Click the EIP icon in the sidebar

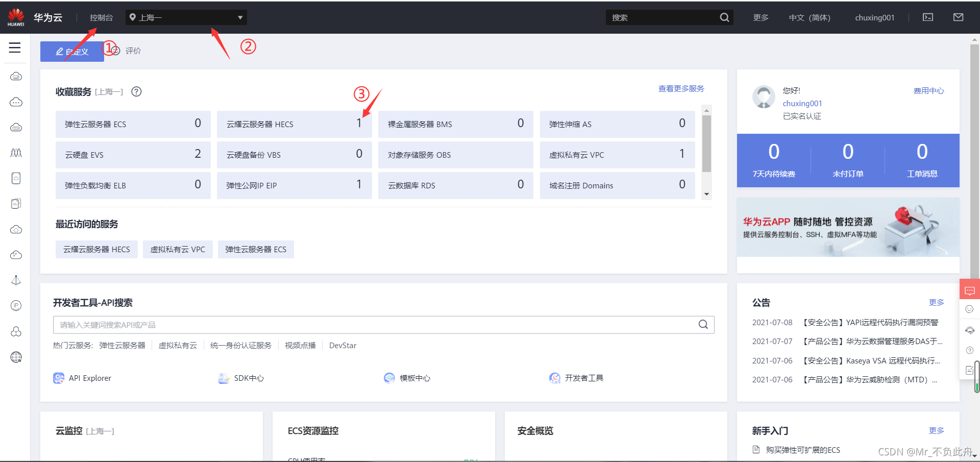point(16,306)
